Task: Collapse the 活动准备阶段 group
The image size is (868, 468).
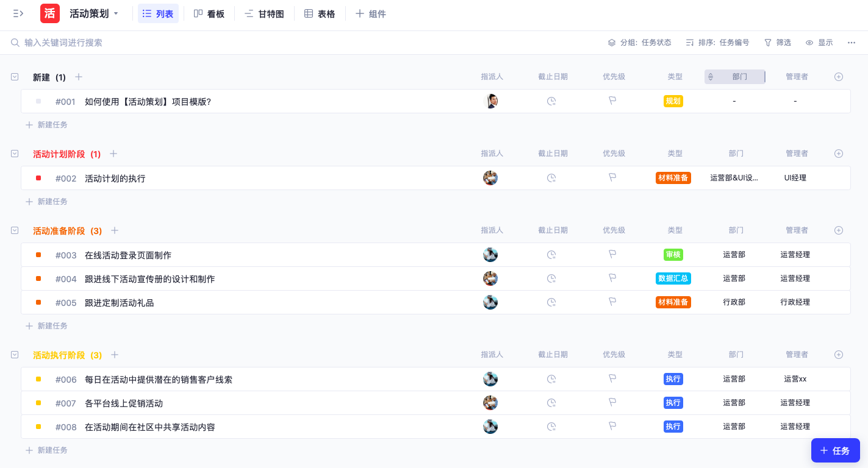Action: pyautogui.click(x=14, y=230)
